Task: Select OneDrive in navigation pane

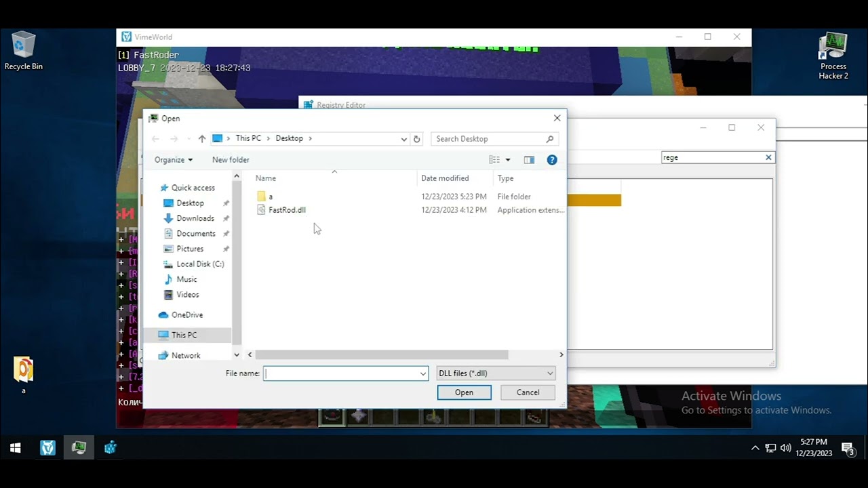Action: 186,315
